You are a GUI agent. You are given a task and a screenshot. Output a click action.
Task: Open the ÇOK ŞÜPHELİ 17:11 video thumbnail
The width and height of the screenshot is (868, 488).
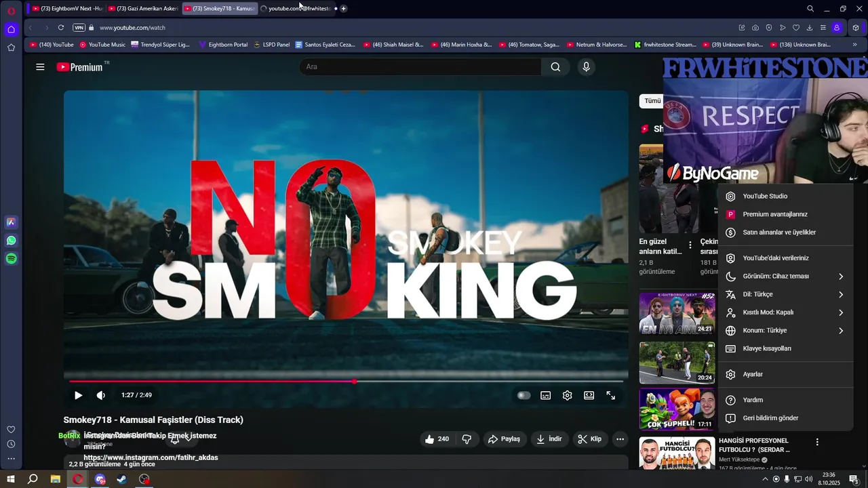pyautogui.click(x=677, y=409)
